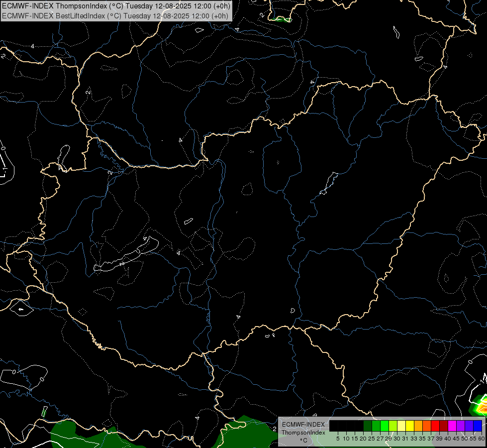The width and height of the screenshot is (487, 448).
Task: Click the legend tick value "25"
Action: coord(372,439)
